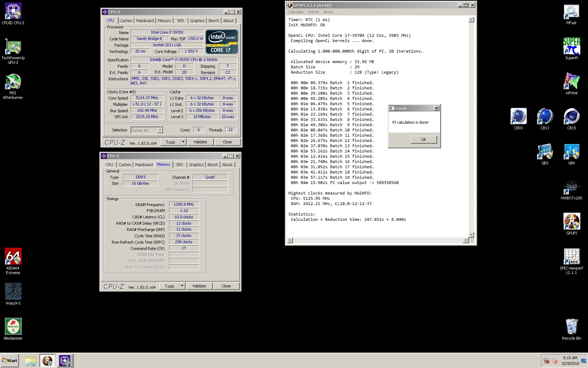Open SPECviewperf 12.1.1 shortcut
This screenshot has width=588, height=368.
coord(571,261)
